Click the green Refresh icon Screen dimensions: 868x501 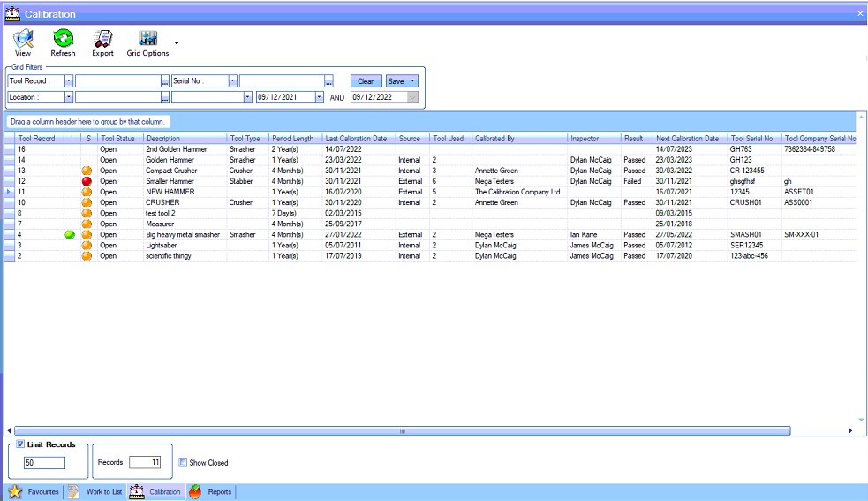pos(63,39)
